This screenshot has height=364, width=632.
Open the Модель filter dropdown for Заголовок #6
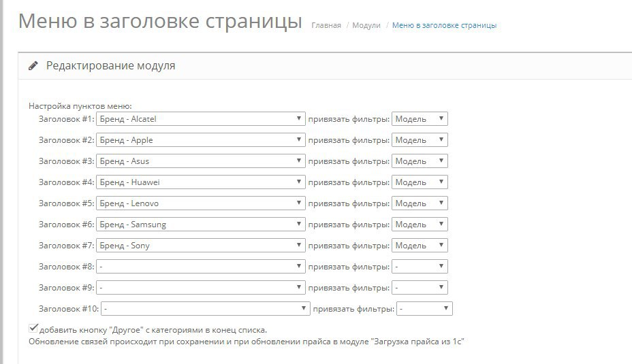[x=420, y=225]
